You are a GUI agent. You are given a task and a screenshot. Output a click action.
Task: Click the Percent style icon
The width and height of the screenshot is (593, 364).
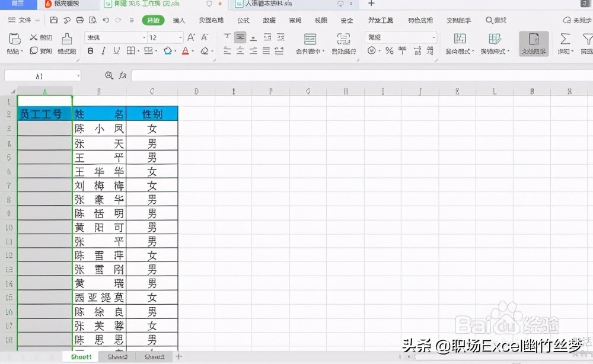pos(389,52)
